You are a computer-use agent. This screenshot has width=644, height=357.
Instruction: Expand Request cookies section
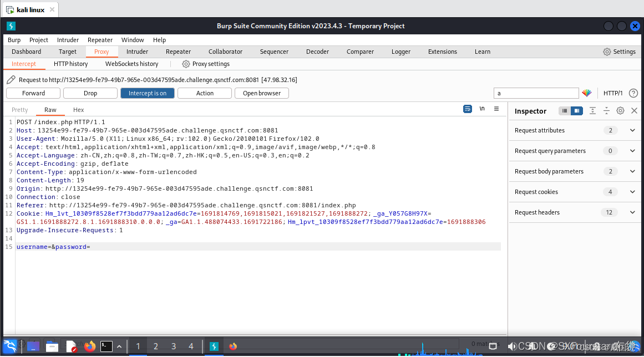(574, 192)
